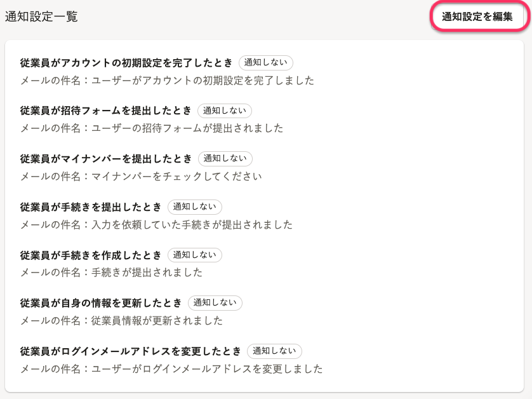Click subject line マイナンバーをチェックしてください
This screenshot has height=399, width=532.
(x=176, y=177)
